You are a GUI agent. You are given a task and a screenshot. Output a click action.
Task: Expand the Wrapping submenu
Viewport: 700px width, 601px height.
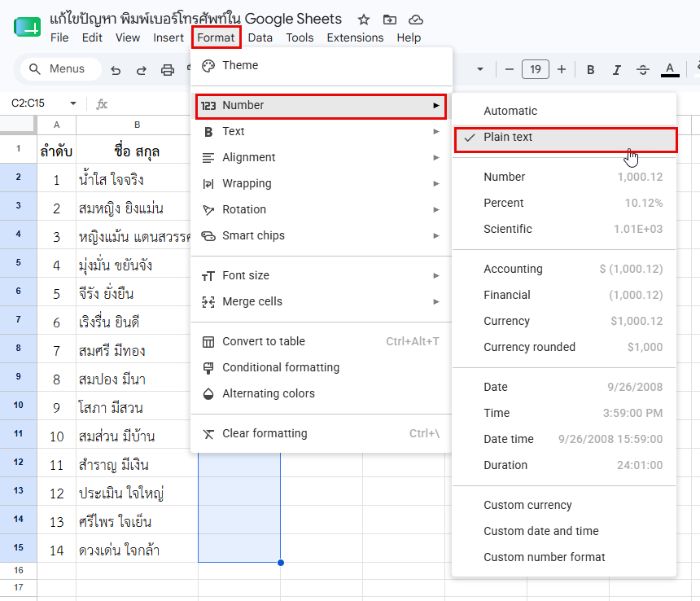click(321, 183)
